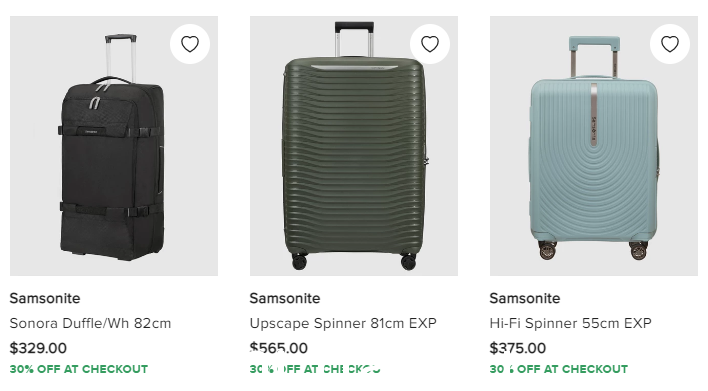Open the light blue Hi-Fi Spinner image
The height and width of the screenshot is (391, 708).
coord(594,146)
